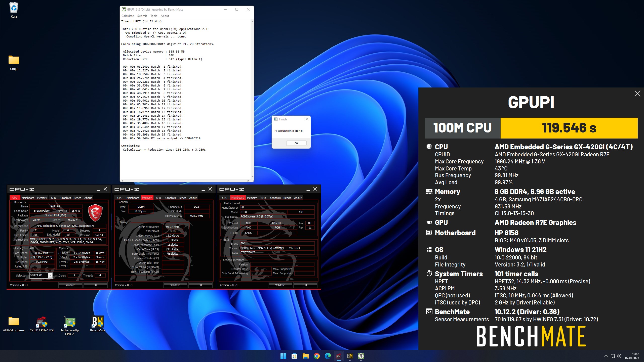Open Tools menu in GPUPI
Image resolution: width=644 pixels, height=362 pixels.
click(x=154, y=16)
